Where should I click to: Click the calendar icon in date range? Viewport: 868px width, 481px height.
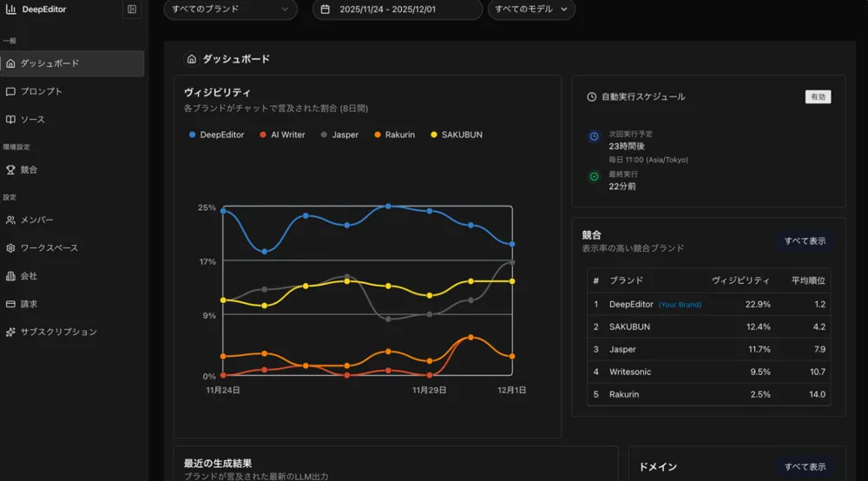(x=325, y=9)
